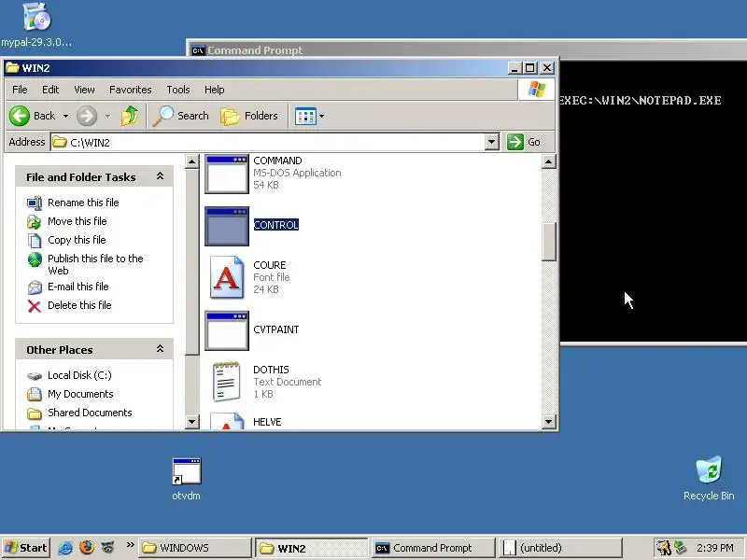Collapse File and Folder Tasks panel
747x560 pixels.
tap(160, 176)
